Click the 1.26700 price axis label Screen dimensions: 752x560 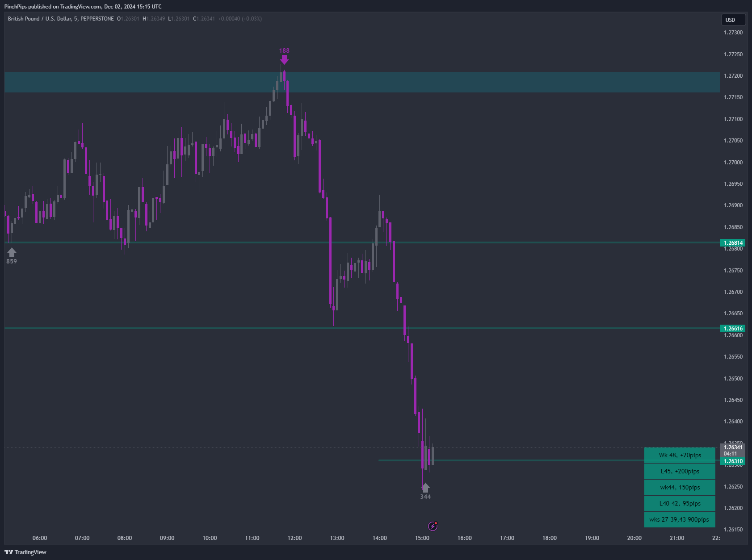coord(733,292)
